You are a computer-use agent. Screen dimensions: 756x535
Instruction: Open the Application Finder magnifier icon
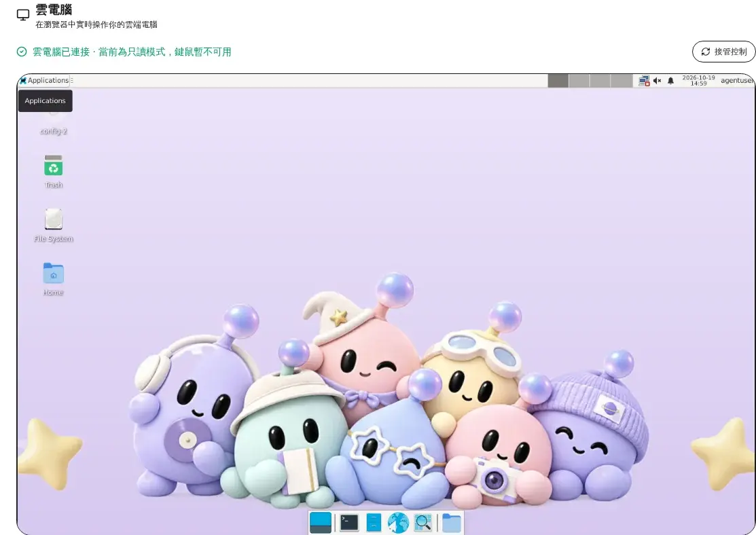pos(423,523)
